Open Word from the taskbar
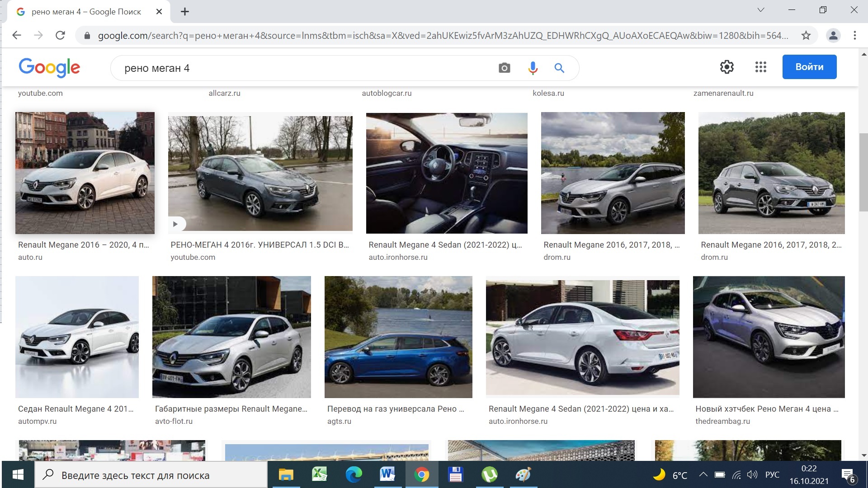This screenshot has height=488, width=868. click(x=387, y=475)
